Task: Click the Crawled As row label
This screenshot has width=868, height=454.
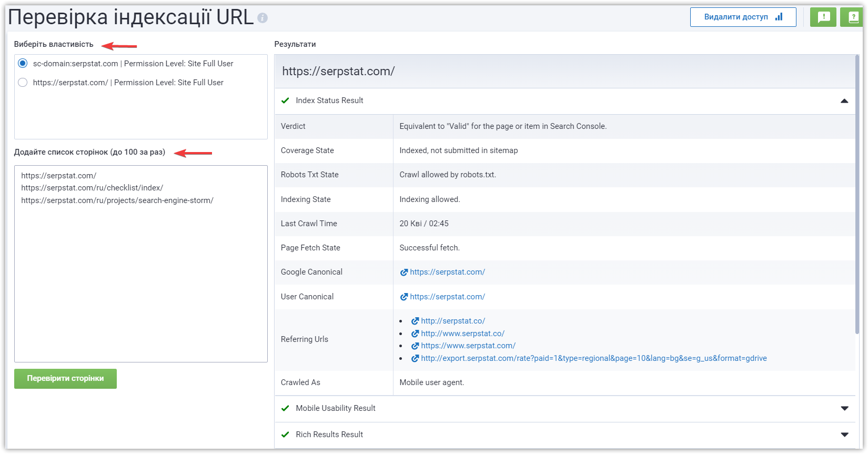Action: 300,382
